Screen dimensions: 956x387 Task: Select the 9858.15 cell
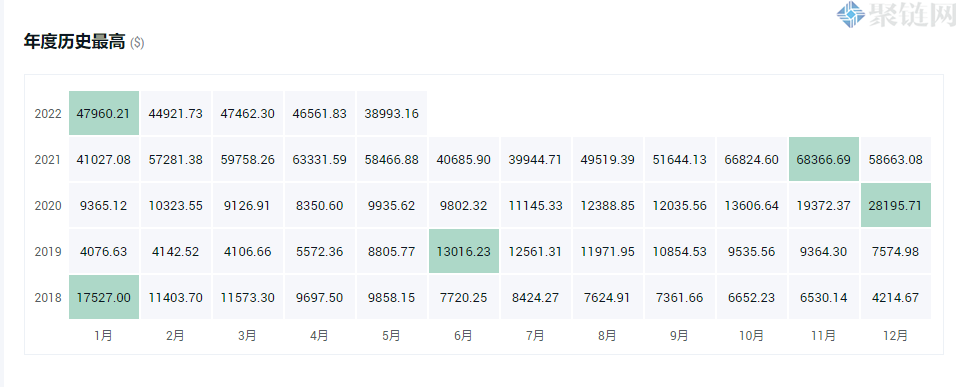[391, 297]
